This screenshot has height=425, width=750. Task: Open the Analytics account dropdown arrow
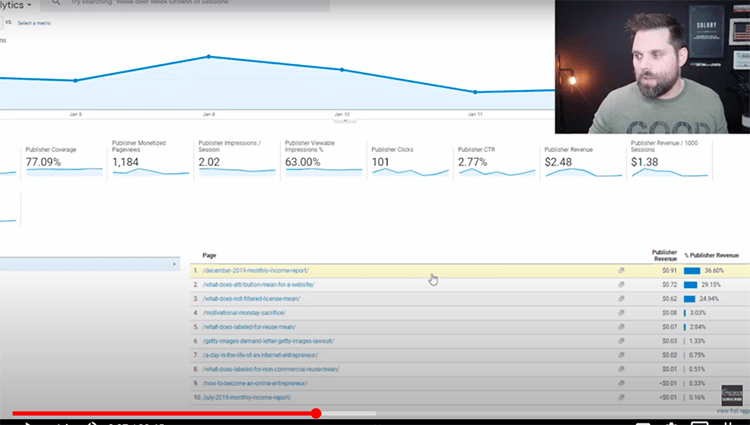pos(29,4)
